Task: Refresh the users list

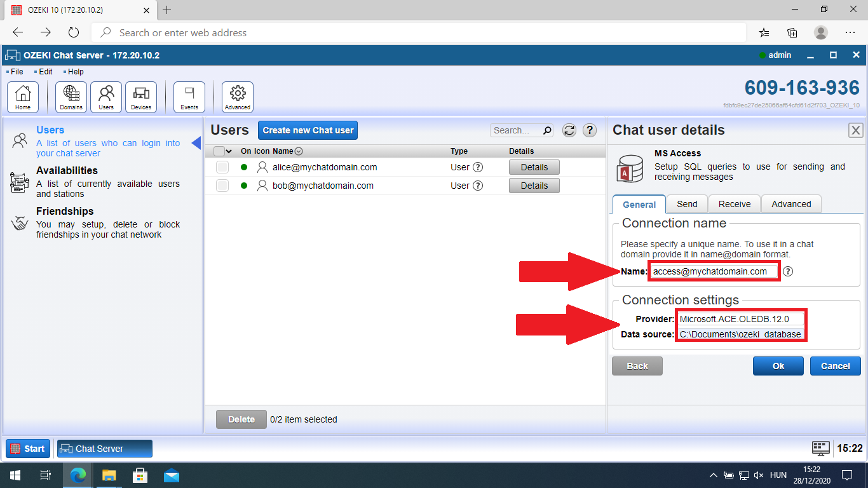Action: coord(569,130)
